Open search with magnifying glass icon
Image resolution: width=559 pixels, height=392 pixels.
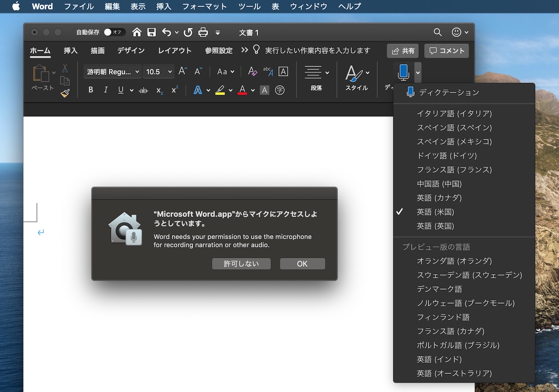[438, 32]
